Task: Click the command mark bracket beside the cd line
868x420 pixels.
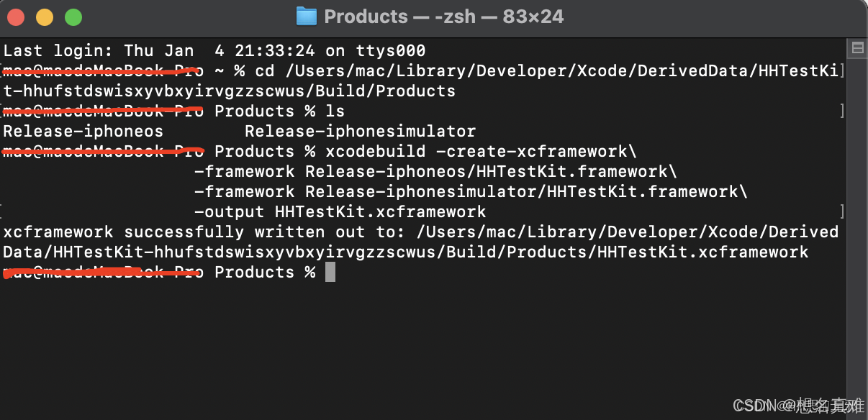Action: point(841,70)
